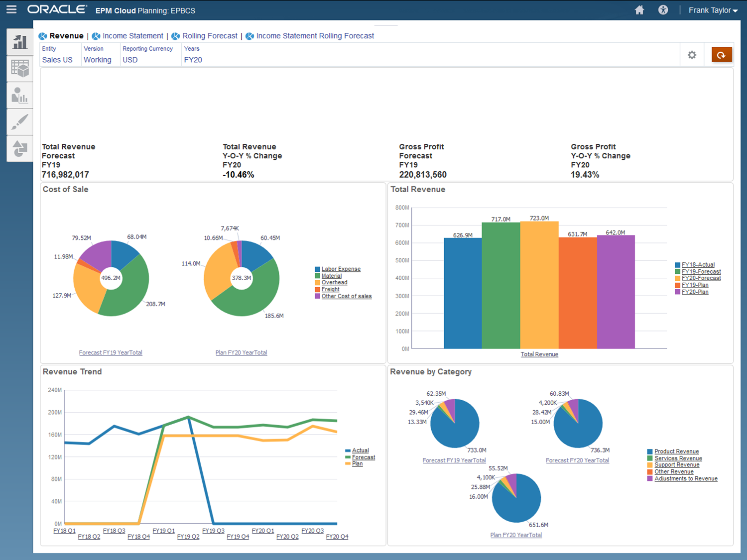This screenshot has width=747, height=560.
Task: Click the FY19 Q3 axis label
Action: [213, 531]
